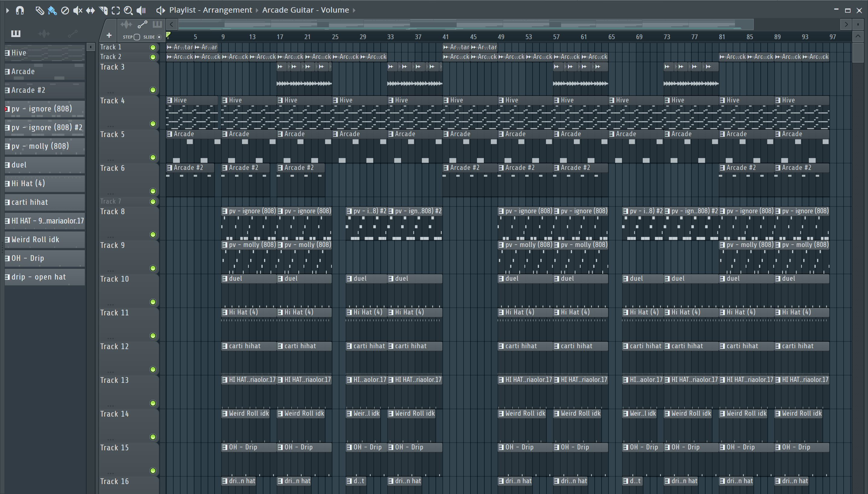Select pv - molly (808) pattern in picker
The width and height of the screenshot is (868, 494).
pyautogui.click(x=45, y=146)
